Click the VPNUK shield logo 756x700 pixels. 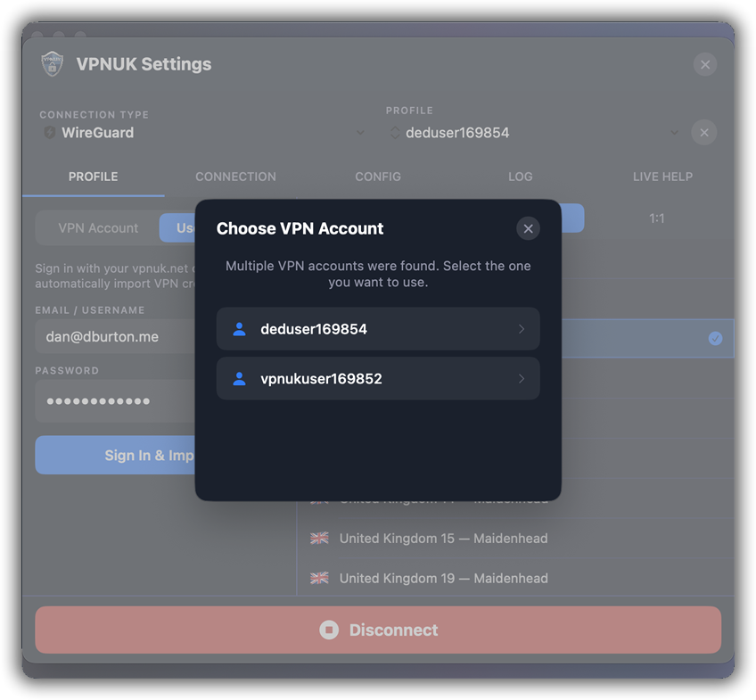click(52, 63)
